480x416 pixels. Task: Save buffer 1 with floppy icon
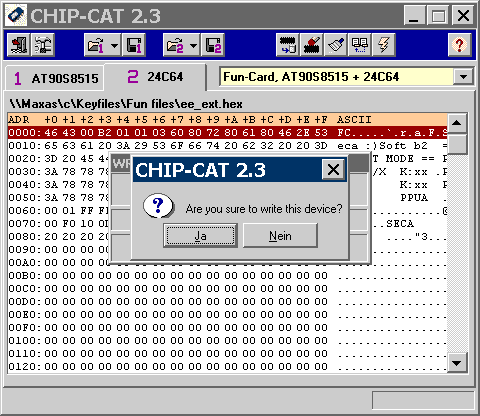tap(134, 45)
